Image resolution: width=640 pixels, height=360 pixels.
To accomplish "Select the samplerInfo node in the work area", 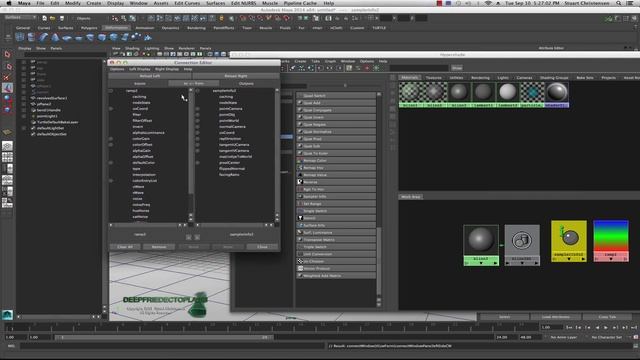I will point(569,241).
